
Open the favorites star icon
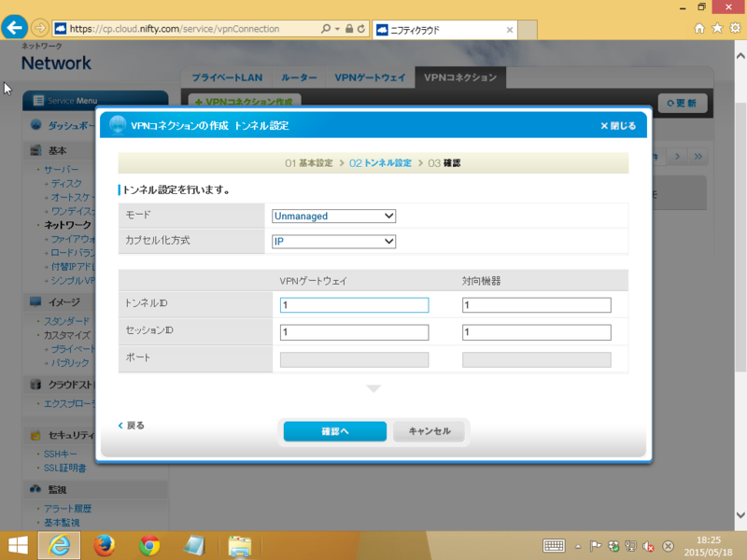click(x=717, y=29)
